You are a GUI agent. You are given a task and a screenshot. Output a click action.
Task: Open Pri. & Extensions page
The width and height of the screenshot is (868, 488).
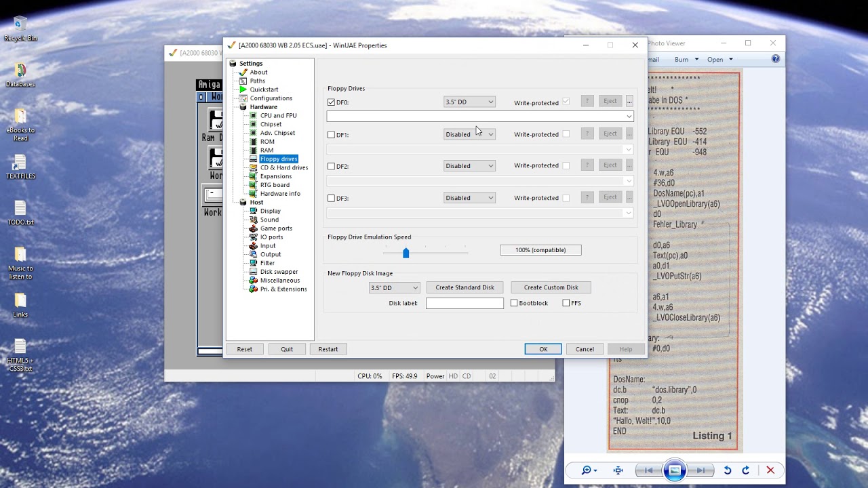[x=283, y=289]
